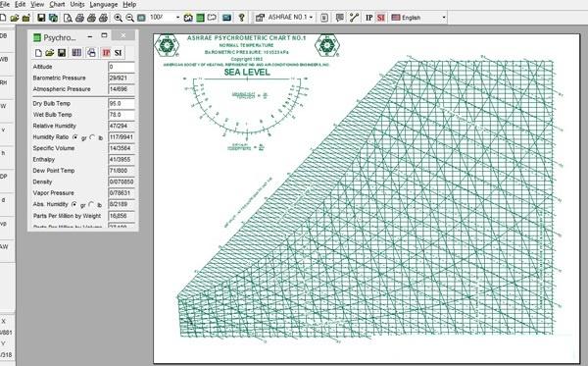Click the Barometric Pressure value field

pos(122,78)
